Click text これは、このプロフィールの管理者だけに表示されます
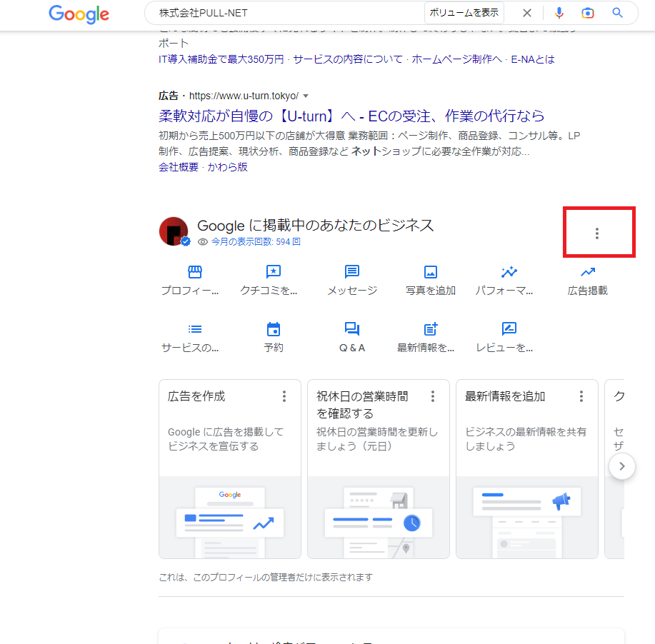This screenshot has height=644, width=655. pos(266,577)
